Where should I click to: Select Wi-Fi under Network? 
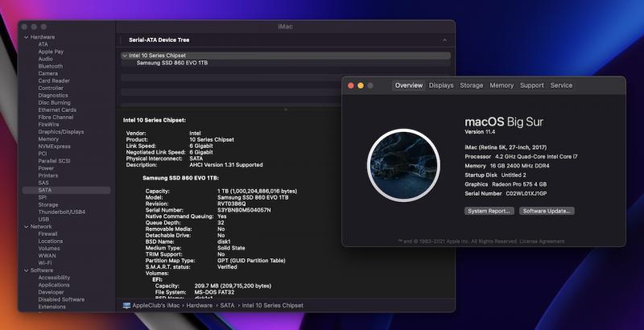coord(45,263)
